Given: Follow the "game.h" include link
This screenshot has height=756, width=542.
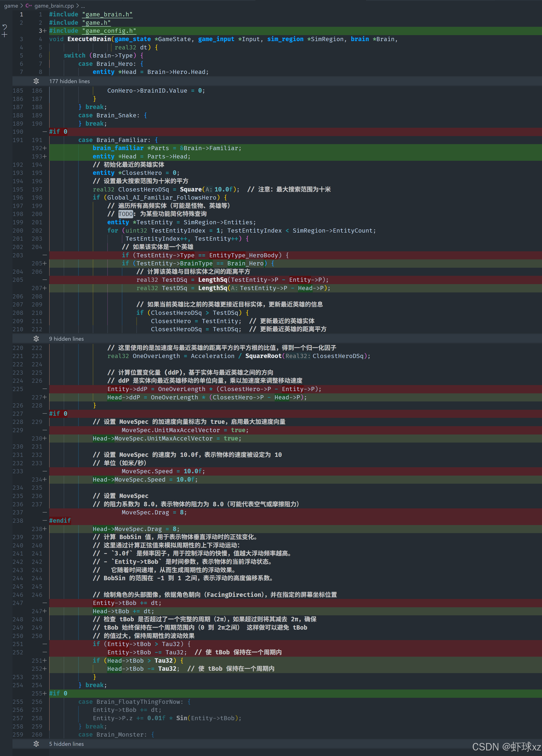Looking at the screenshot, I should [x=96, y=23].
